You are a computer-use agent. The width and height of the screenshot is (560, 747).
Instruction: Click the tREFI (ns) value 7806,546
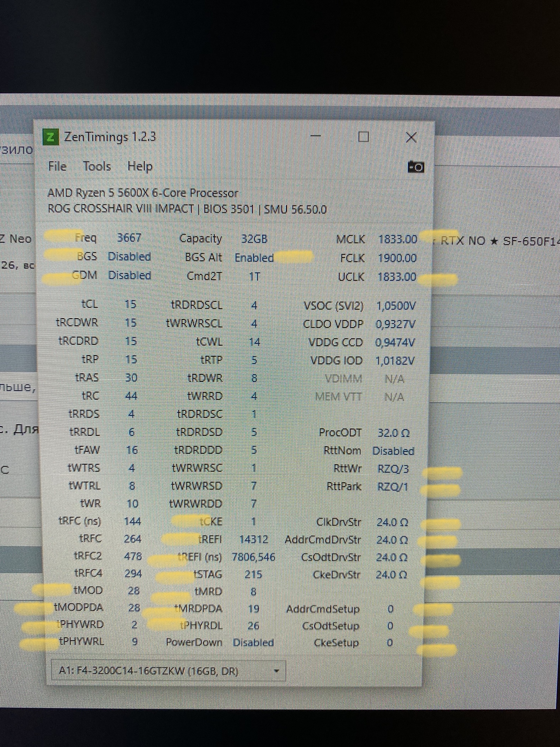click(254, 557)
